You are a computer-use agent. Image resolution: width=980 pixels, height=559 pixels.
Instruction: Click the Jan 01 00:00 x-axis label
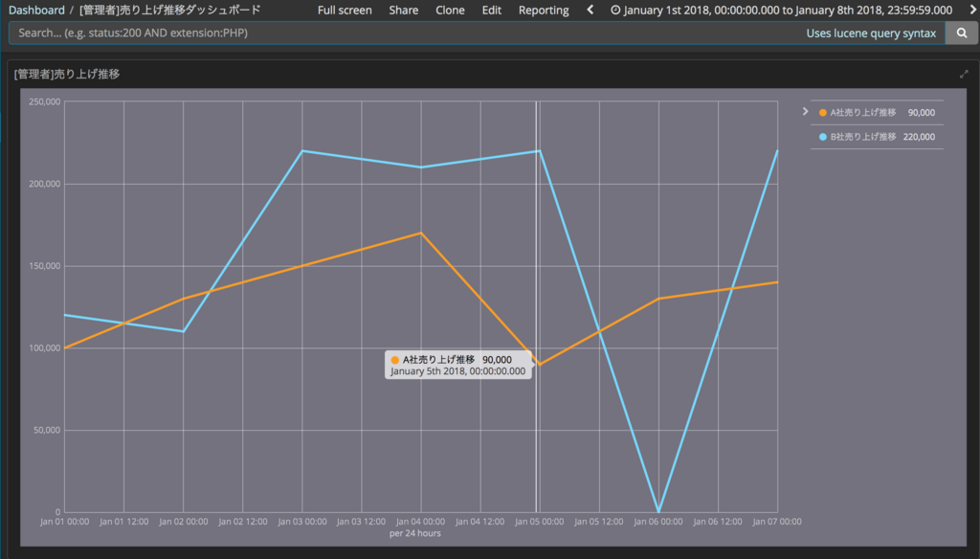click(x=64, y=522)
